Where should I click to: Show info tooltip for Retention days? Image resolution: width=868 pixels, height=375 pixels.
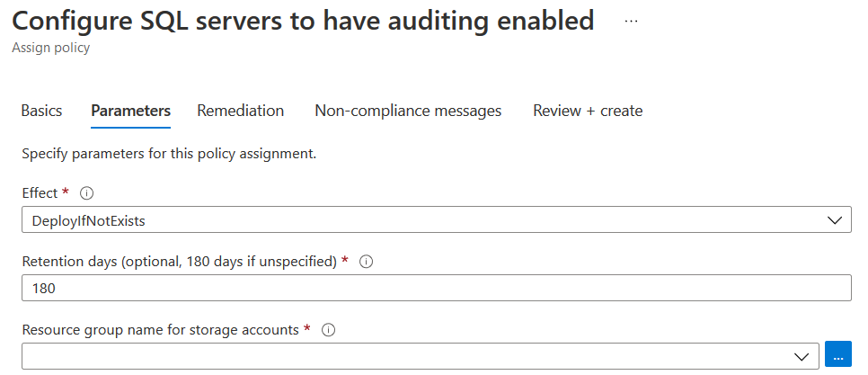[366, 262]
